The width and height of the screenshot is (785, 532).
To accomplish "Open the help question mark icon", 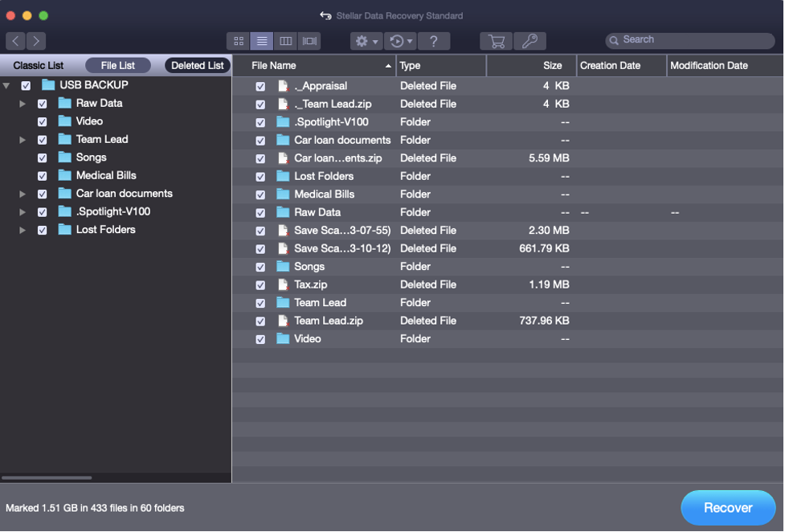I will [x=434, y=40].
